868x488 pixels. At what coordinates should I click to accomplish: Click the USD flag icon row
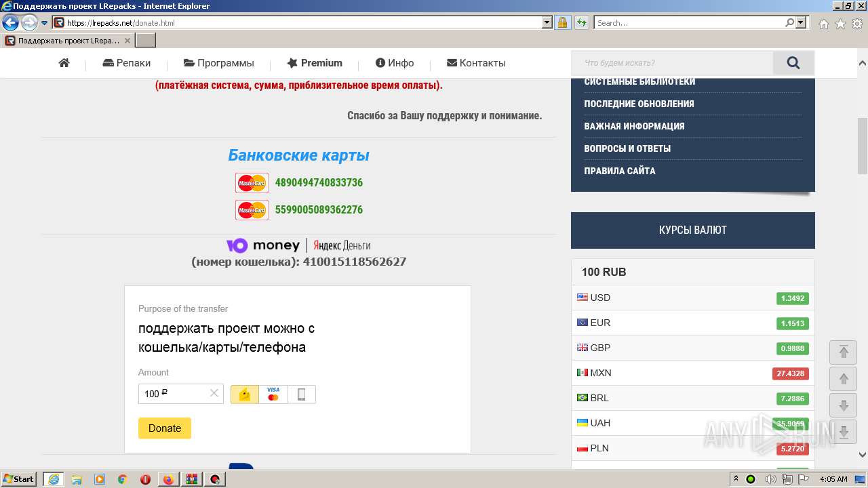(583, 298)
